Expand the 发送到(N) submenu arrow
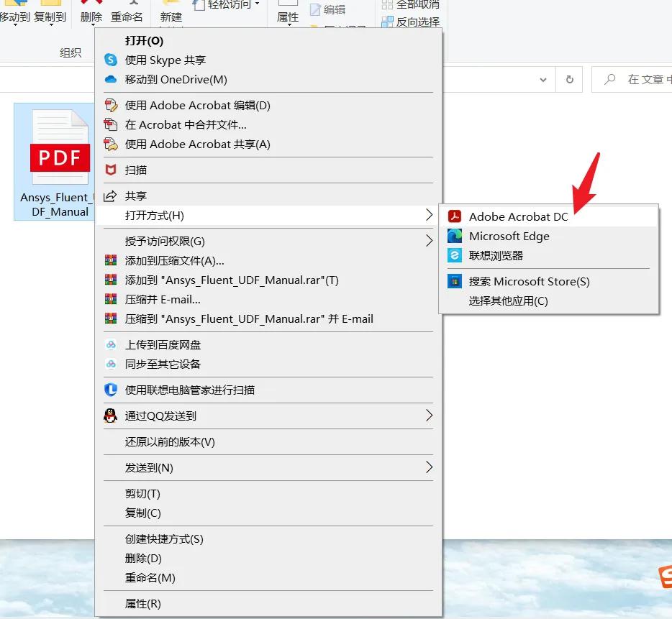The height and width of the screenshot is (619, 672). 429,467
